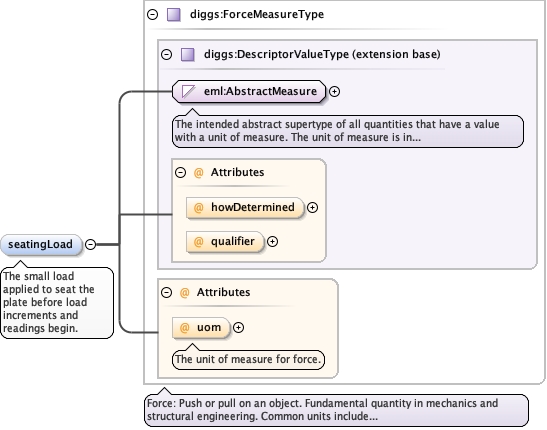547x430 pixels.
Task: Collapse the Attributes group containing howDetermined
Action: 180,172
